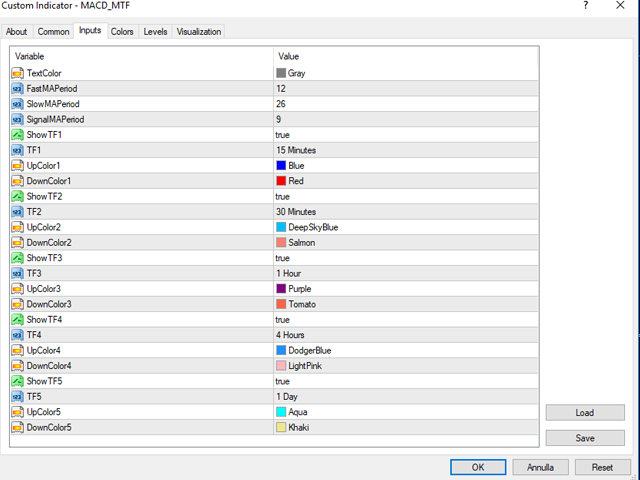Open the About tab
The image size is (640, 480).
click(16, 31)
